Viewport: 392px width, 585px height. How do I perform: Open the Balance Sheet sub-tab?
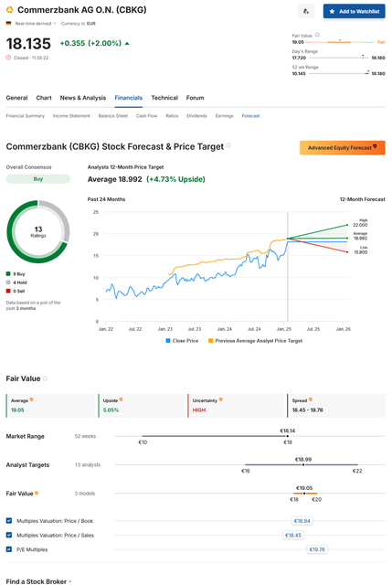113,116
